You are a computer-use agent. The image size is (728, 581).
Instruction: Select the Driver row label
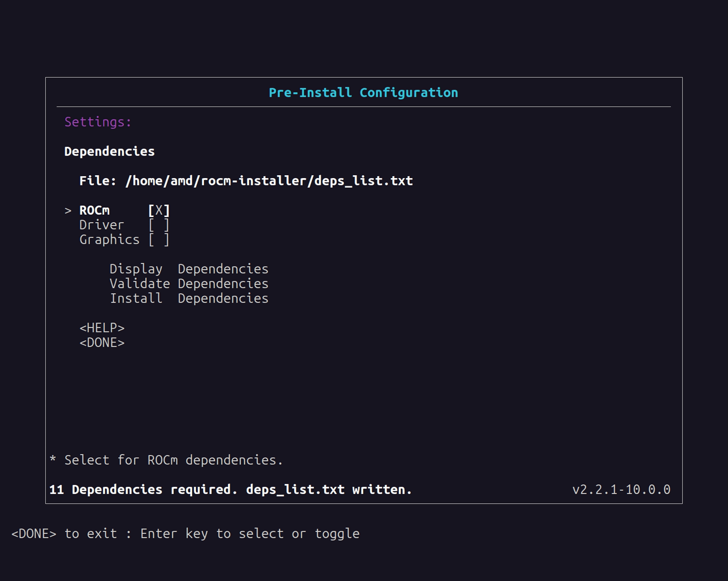point(102,225)
